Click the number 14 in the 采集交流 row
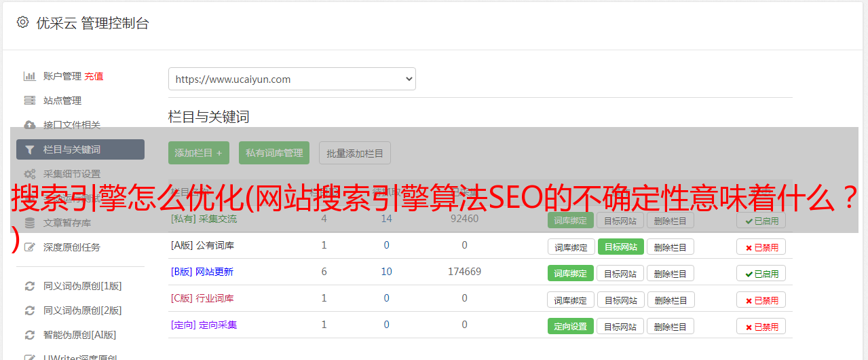The image size is (868, 360). coord(386,219)
